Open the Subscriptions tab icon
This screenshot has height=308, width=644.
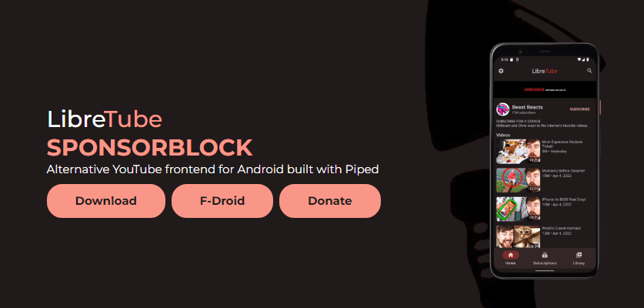pos(545,255)
